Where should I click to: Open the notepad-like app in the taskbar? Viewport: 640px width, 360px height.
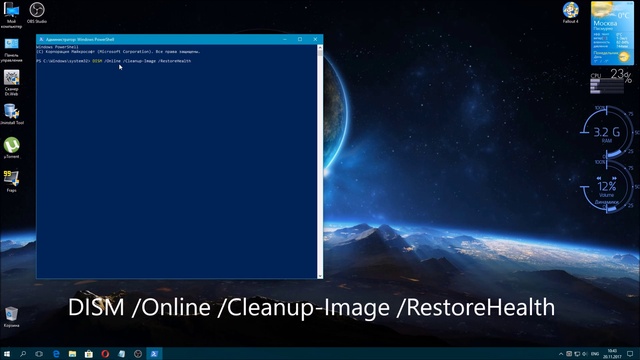[x=121, y=354]
